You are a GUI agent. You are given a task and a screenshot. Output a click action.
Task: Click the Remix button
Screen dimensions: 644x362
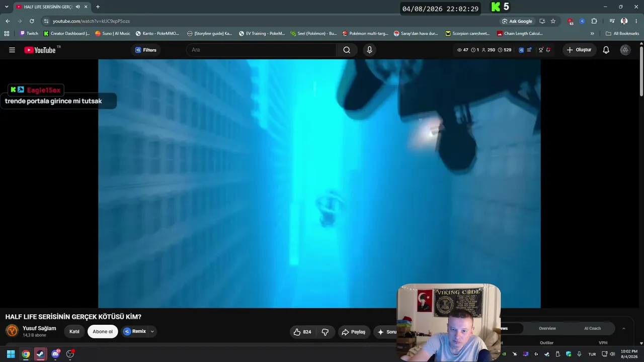135,332
